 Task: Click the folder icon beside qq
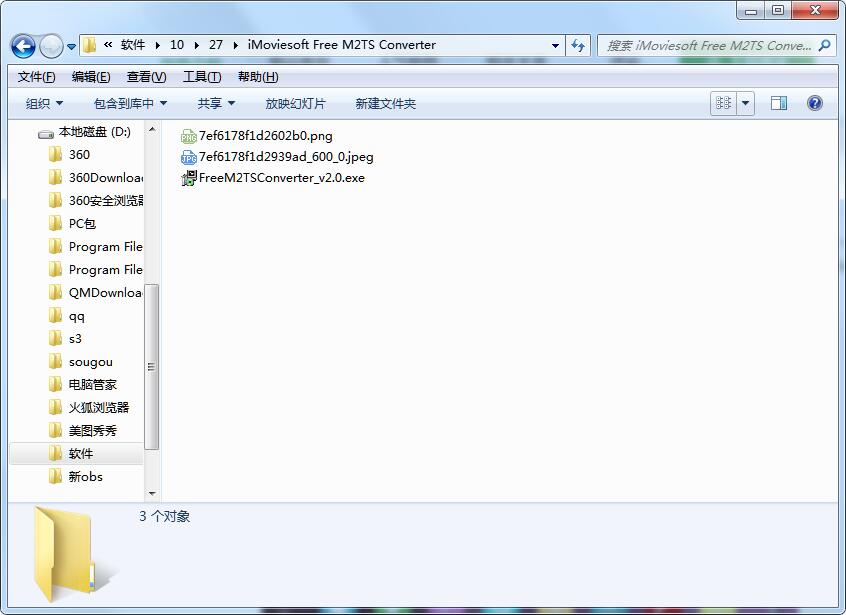[55, 315]
